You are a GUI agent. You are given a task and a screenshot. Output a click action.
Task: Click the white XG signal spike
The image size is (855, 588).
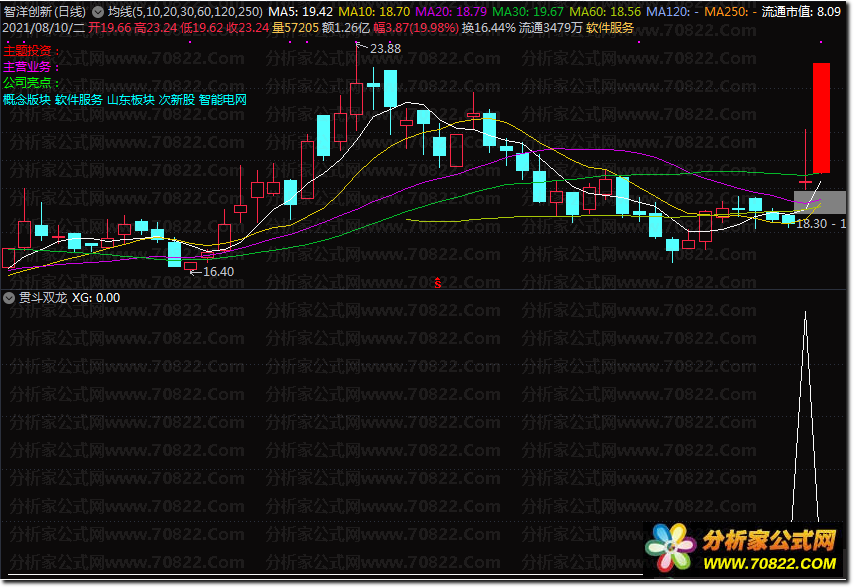tap(805, 416)
